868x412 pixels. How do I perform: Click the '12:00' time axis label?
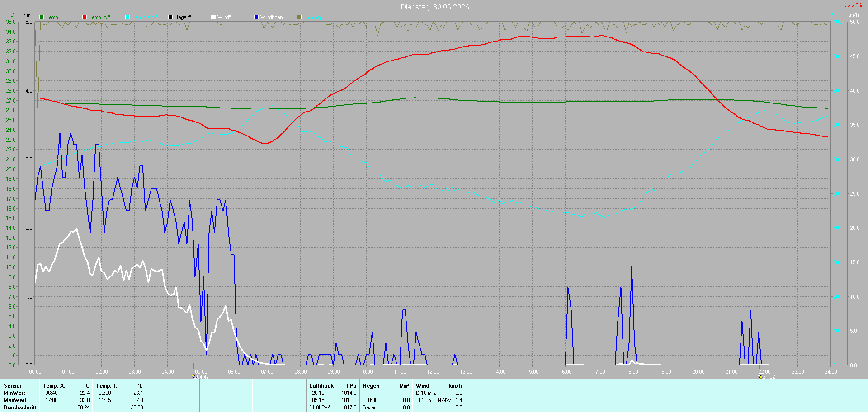[433, 372]
